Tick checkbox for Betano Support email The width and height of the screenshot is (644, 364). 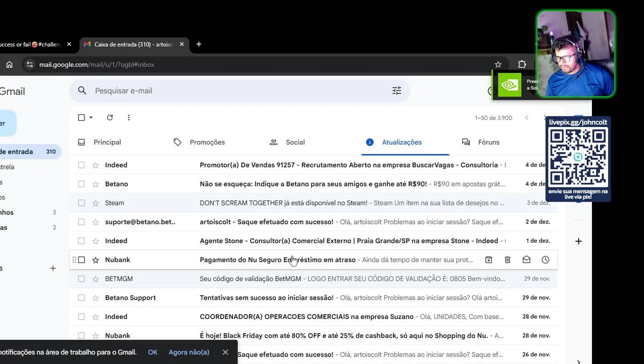(x=81, y=298)
